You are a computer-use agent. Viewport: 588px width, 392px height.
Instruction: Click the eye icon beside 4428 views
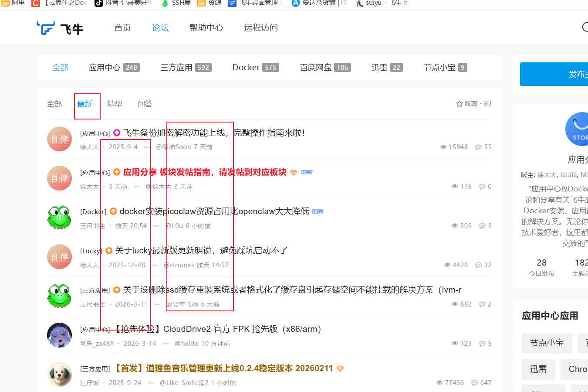click(x=447, y=265)
